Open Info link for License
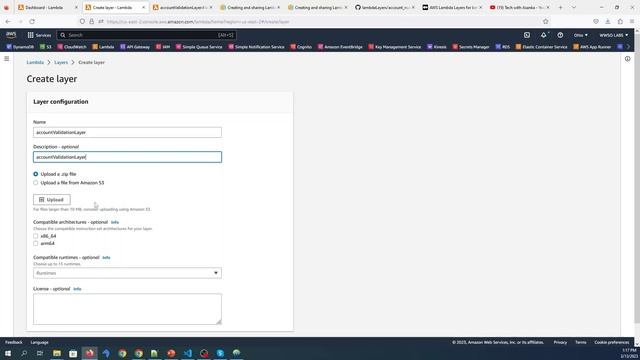The image size is (640, 360). 77,289
